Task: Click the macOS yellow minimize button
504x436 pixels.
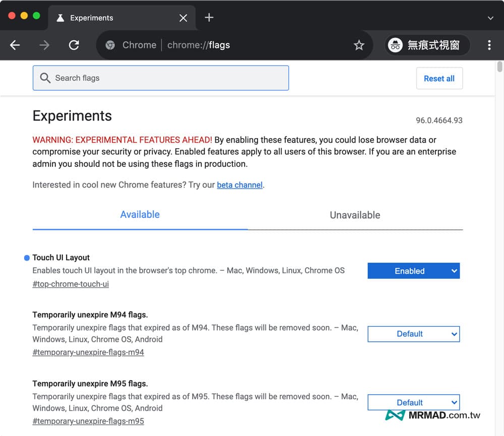Action: click(24, 16)
